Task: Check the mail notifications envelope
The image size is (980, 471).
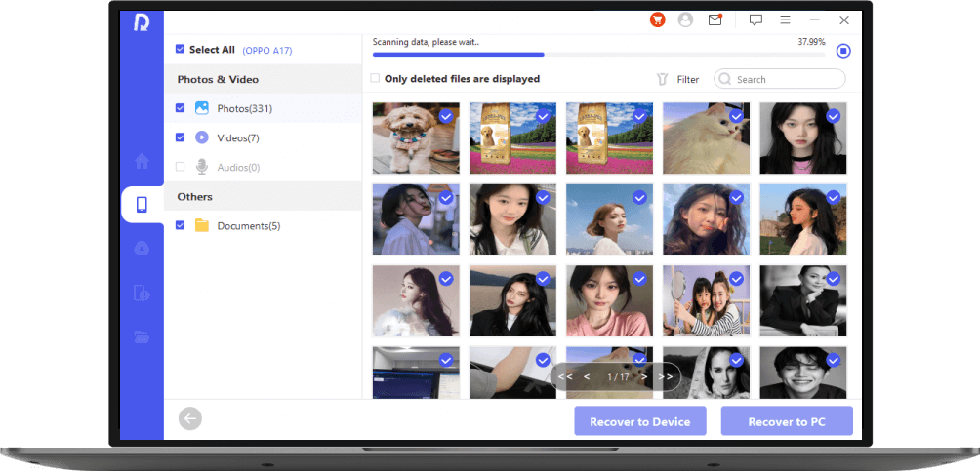Action: tap(715, 20)
